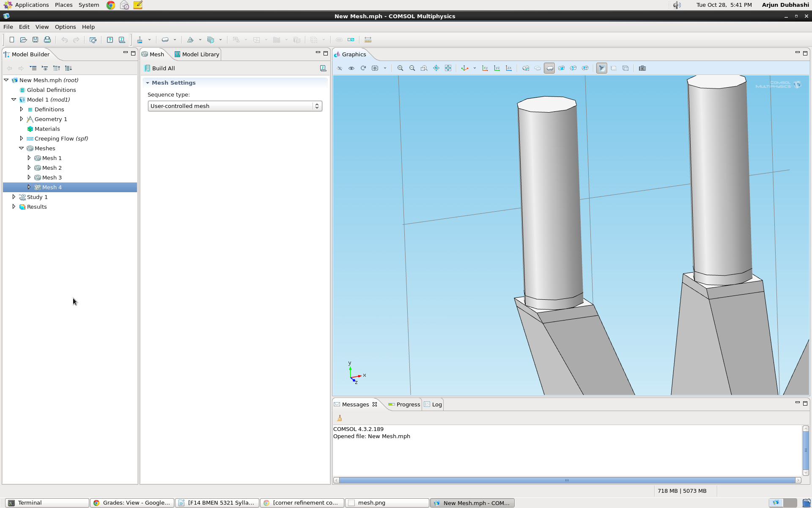Click the Go to Default 3D View axes icon
The image size is (812, 508).
click(465, 68)
